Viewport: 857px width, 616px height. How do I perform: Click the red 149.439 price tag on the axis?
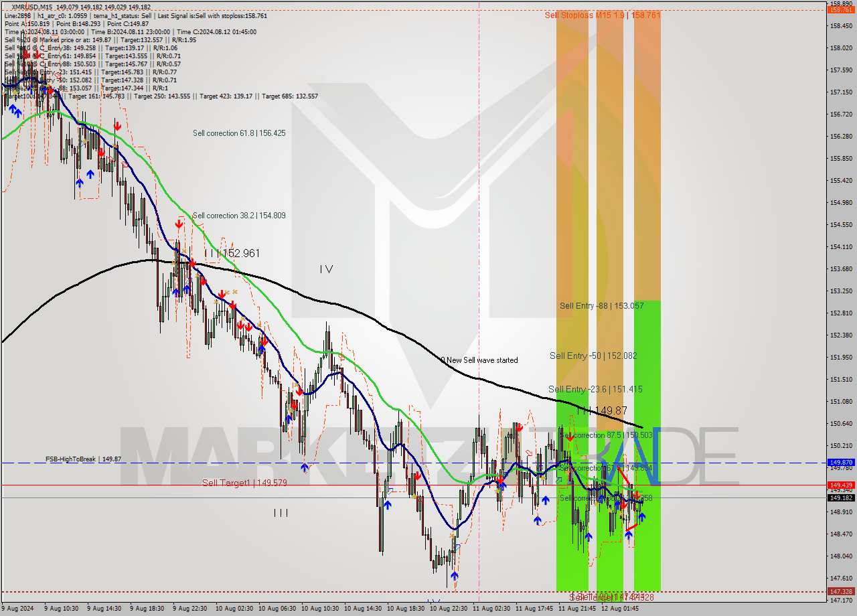click(842, 485)
